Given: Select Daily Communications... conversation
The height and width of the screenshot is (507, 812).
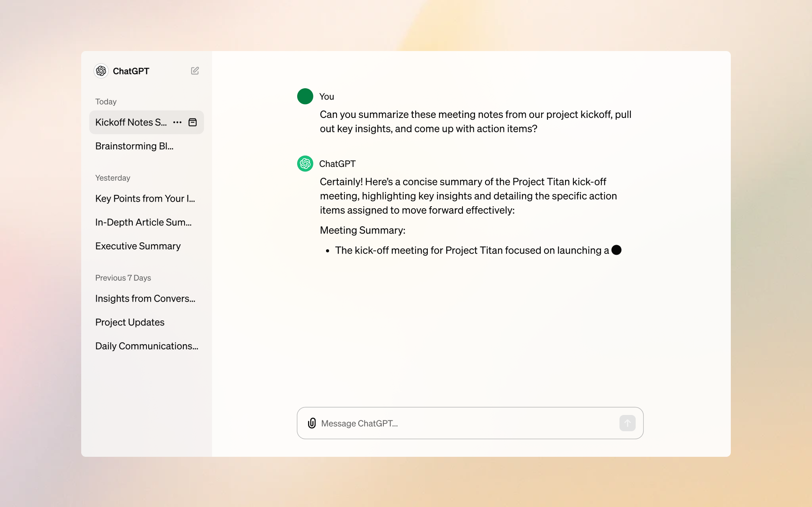Looking at the screenshot, I should (146, 345).
